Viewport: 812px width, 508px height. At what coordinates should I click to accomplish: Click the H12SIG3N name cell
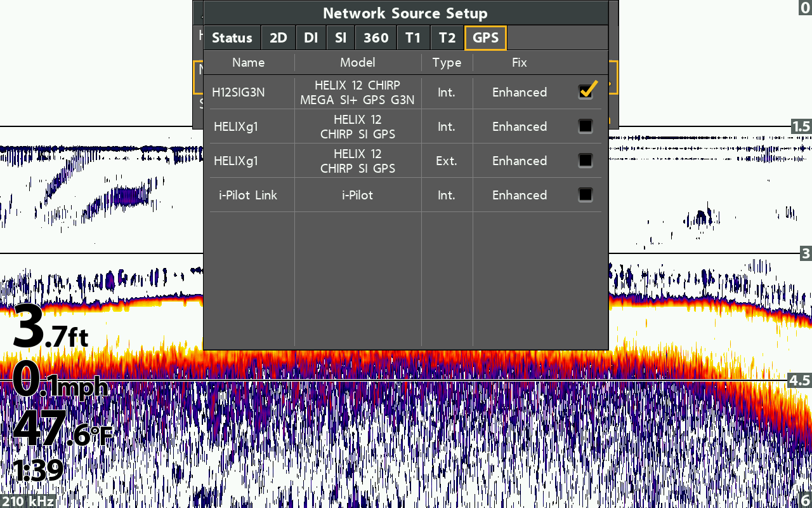pyautogui.click(x=239, y=92)
